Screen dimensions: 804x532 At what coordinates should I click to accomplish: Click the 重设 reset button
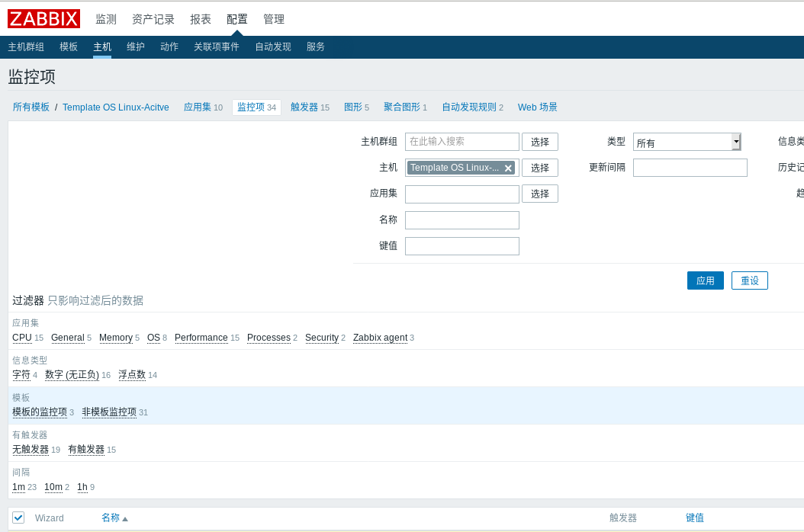point(750,280)
